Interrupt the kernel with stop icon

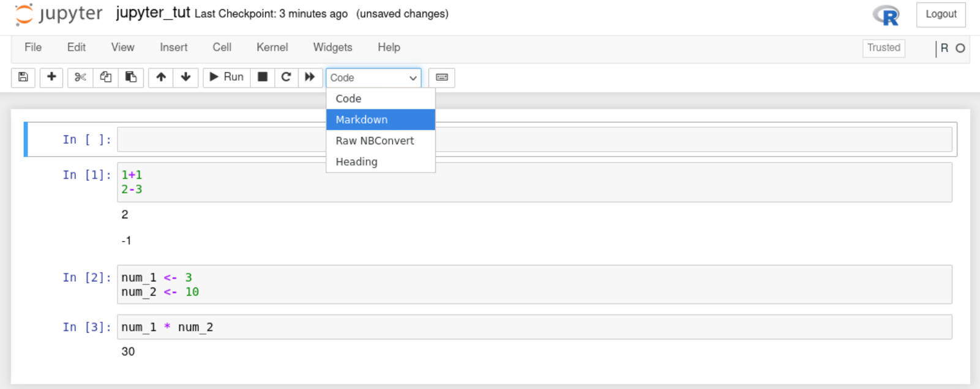pyautogui.click(x=263, y=77)
